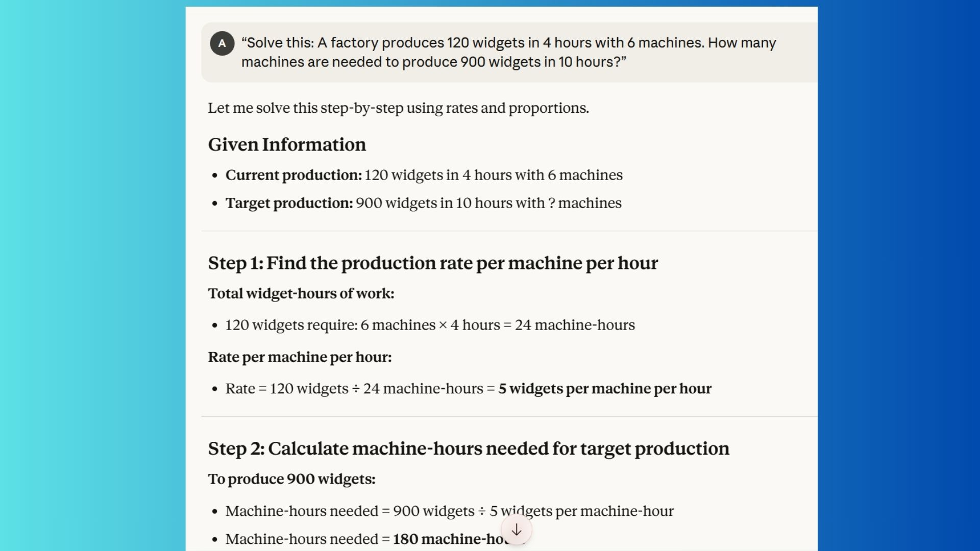The image size is (980, 551).
Task: Click the 'Rate per machine per hour:' subheading
Action: (x=300, y=357)
